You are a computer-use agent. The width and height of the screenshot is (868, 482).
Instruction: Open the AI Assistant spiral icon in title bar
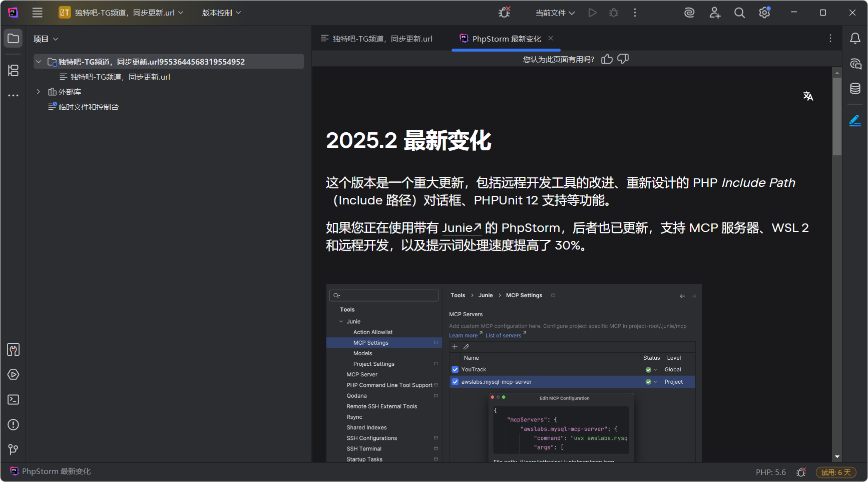pyautogui.click(x=689, y=13)
